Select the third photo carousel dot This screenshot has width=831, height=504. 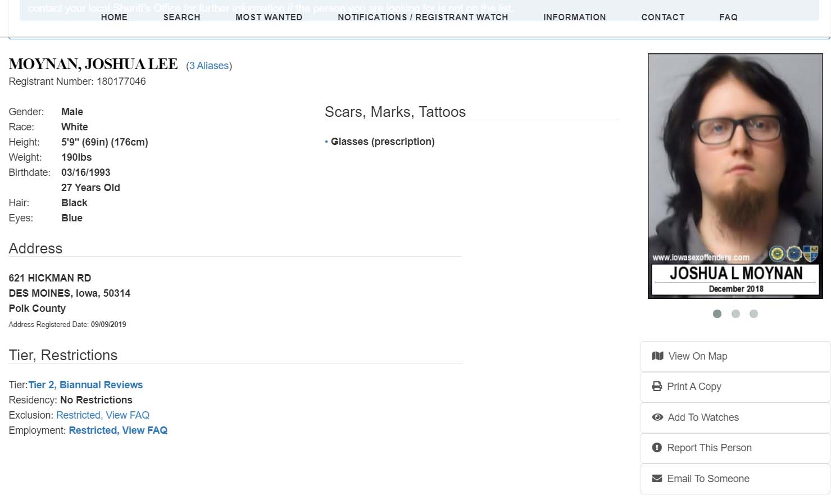[753, 314]
